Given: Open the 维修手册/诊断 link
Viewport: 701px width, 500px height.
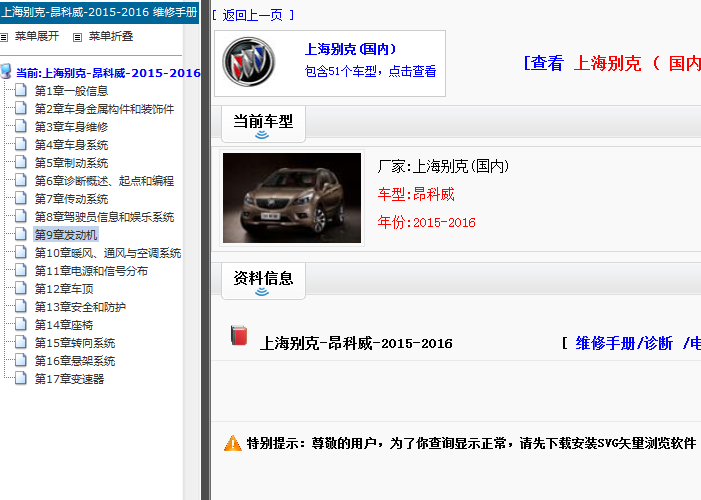Looking at the screenshot, I should (624, 343).
